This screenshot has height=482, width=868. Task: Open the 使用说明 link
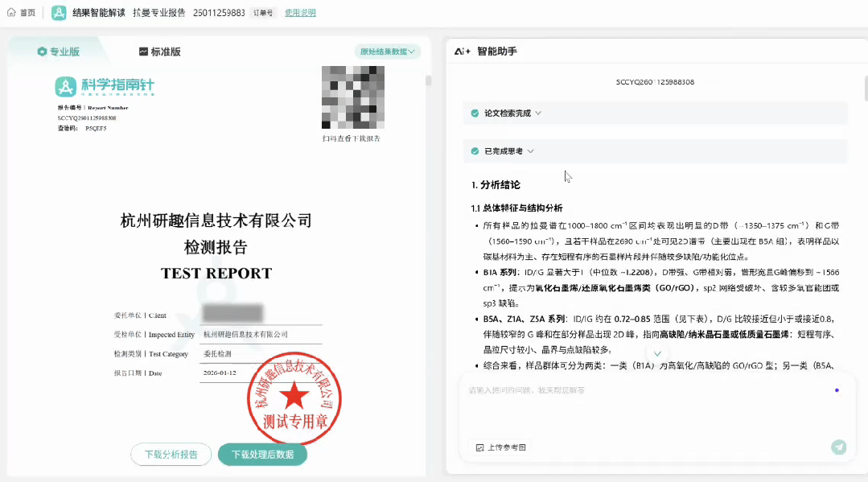tap(300, 13)
